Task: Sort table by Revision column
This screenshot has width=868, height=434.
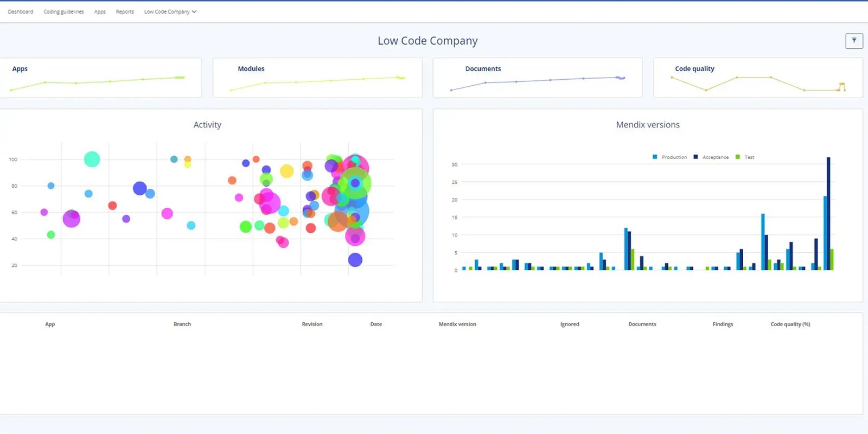Action: tap(312, 324)
